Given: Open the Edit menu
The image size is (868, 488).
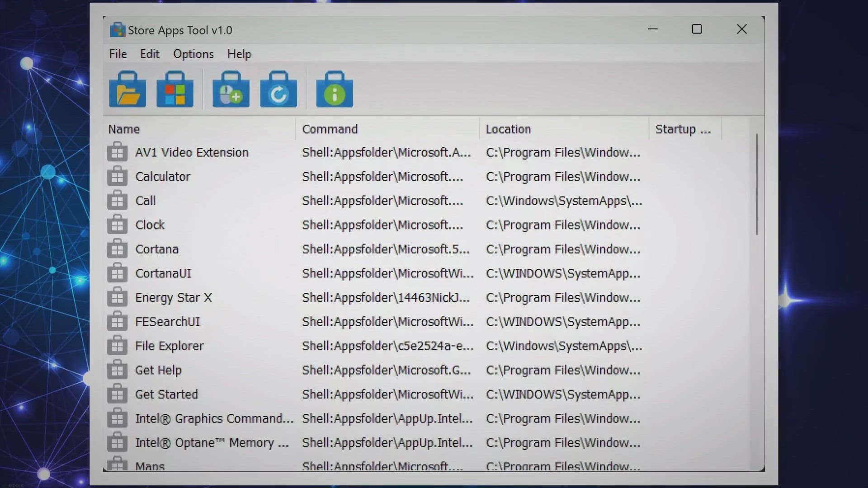Looking at the screenshot, I should tap(150, 54).
